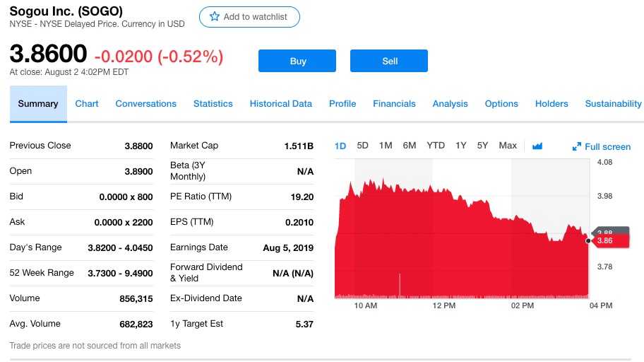Select the 1D chart range
This screenshot has width=644, height=362.
point(340,146)
